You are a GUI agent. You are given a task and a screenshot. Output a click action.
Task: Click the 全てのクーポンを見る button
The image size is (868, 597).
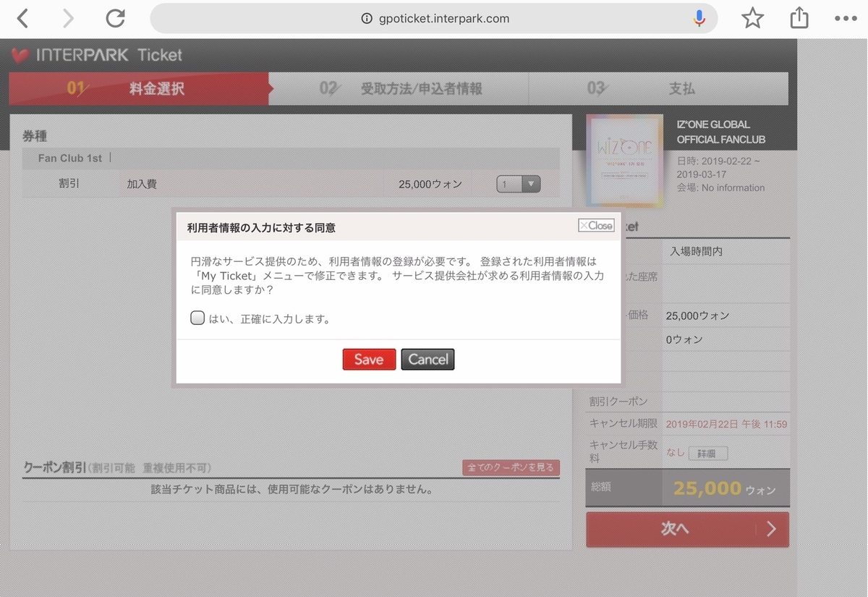click(x=511, y=467)
